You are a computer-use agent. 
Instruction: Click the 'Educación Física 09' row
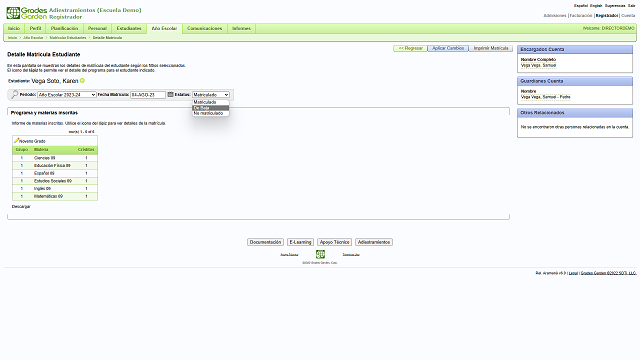pos(55,166)
